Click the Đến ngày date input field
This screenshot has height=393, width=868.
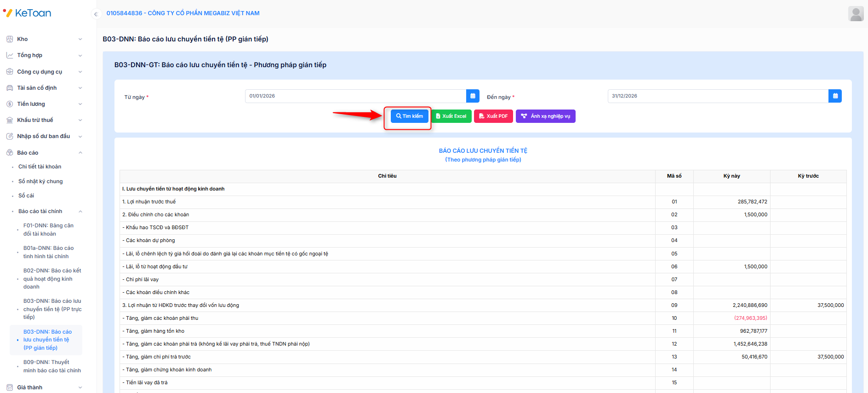point(718,96)
